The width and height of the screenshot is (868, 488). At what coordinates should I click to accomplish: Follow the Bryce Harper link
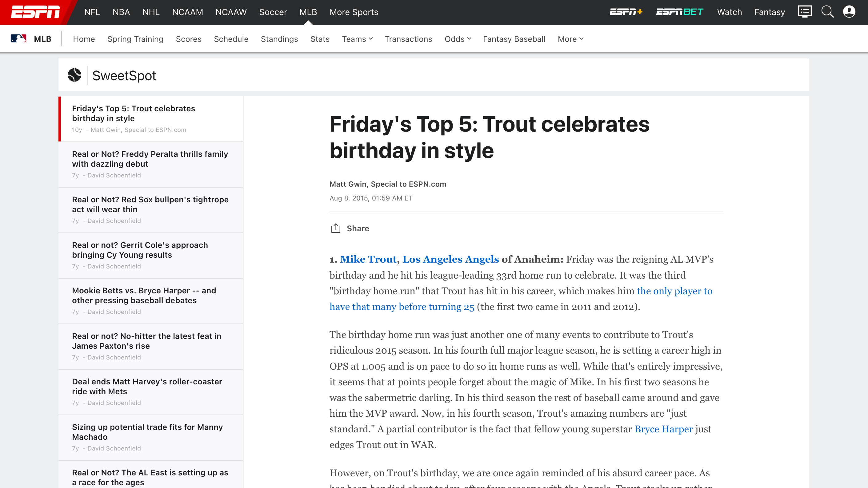click(x=663, y=429)
